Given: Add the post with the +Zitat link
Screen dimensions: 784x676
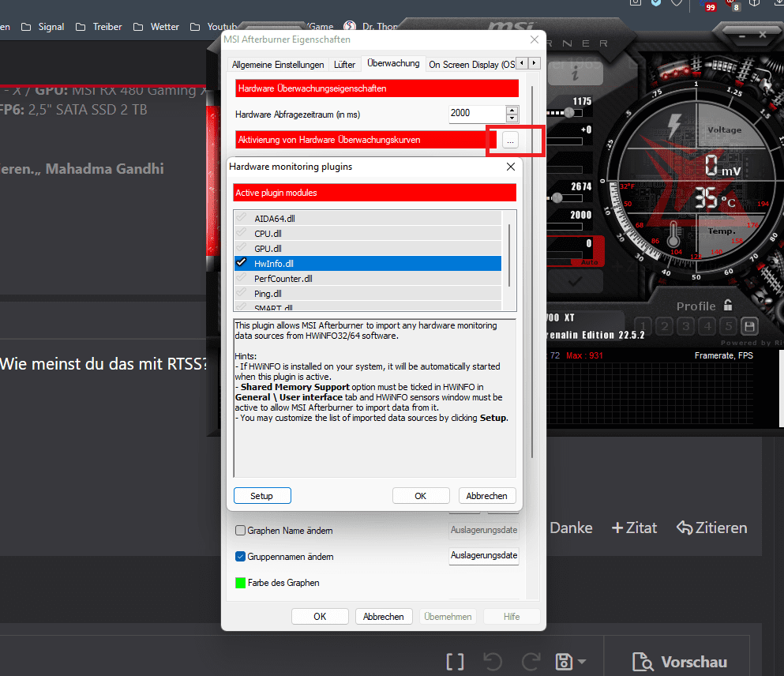Looking at the screenshot, I should tap(634, 528).
